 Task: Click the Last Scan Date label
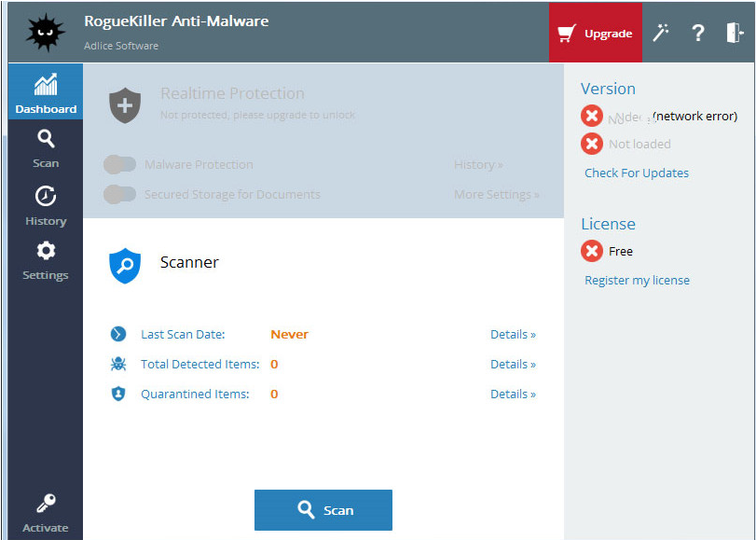coord(183,335)
